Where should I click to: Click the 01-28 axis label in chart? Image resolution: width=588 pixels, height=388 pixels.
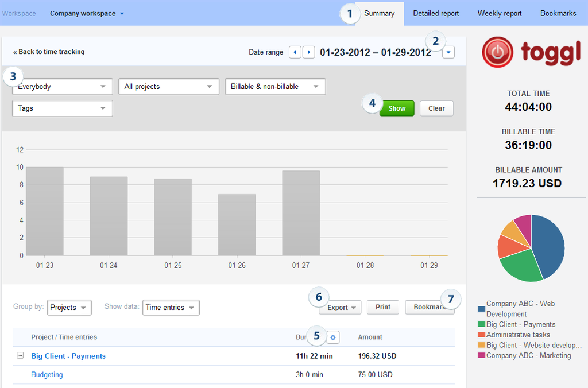point(365,265)
